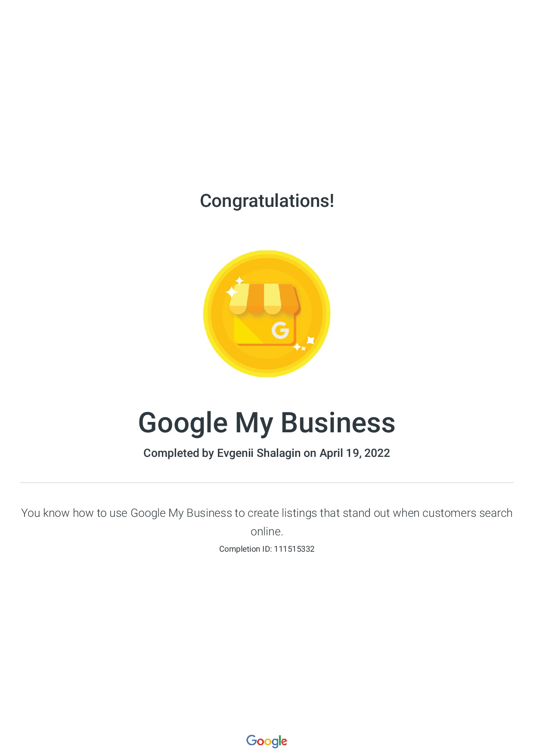534x756 pixels.
Task: Click the name "Evgenii Shalagin"
Action: pyautogui.click(x=259, y=453)
